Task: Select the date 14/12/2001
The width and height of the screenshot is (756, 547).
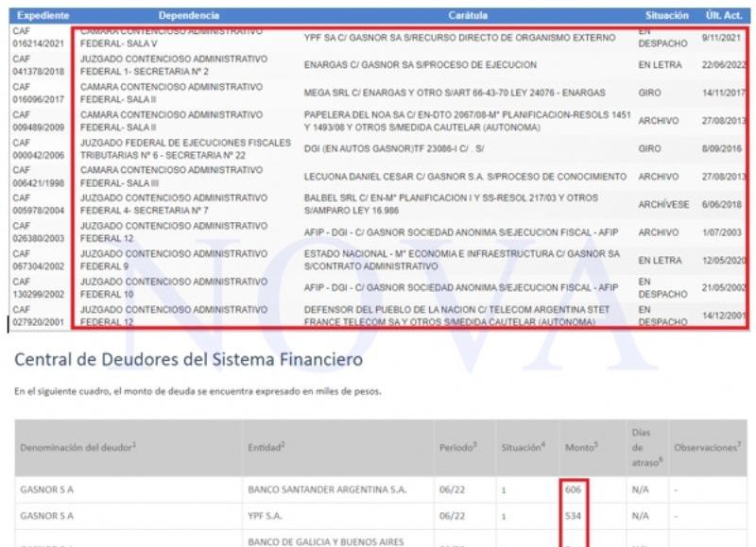Action: click(x=724, y=316)
